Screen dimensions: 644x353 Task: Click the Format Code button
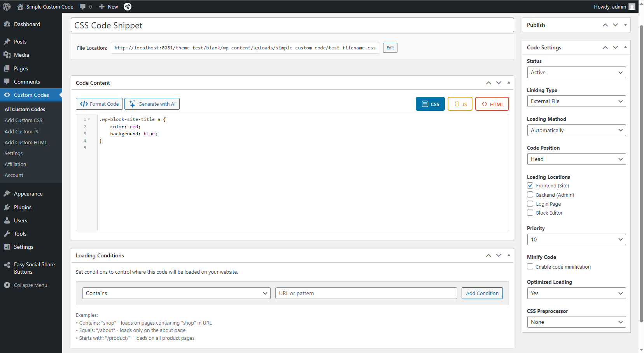point(99,104)
